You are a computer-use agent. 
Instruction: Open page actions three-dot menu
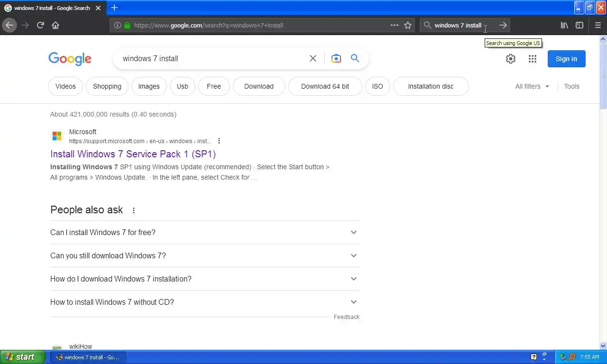(x=395, y=25)
